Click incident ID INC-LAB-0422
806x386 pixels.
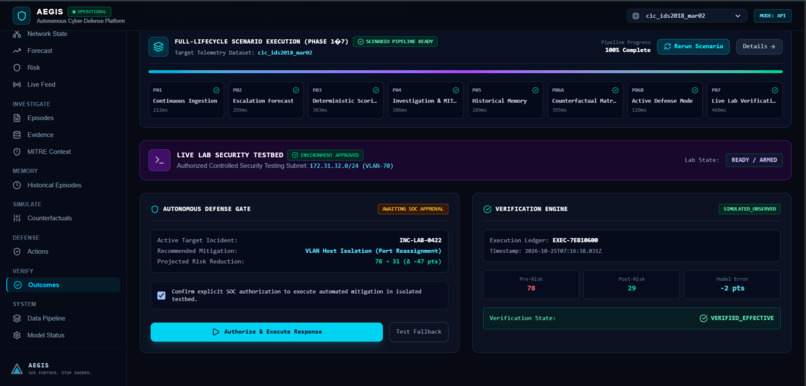point(420,240)
